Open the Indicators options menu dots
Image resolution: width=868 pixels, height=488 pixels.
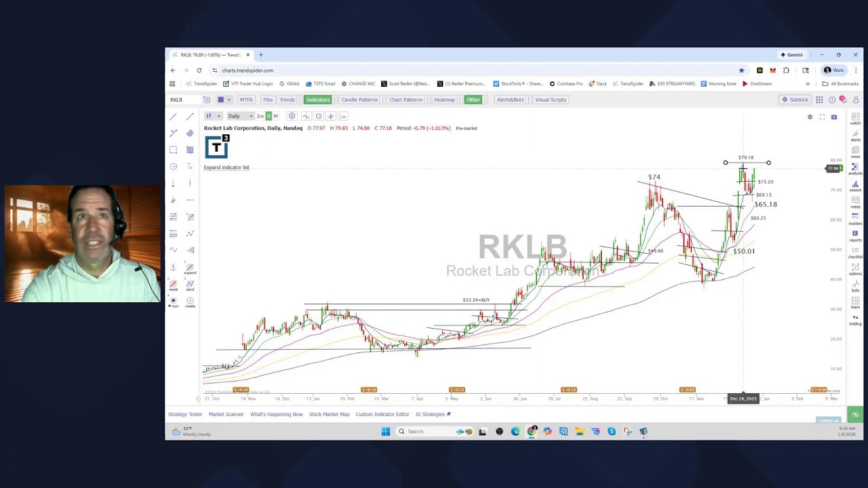(334, 100)
